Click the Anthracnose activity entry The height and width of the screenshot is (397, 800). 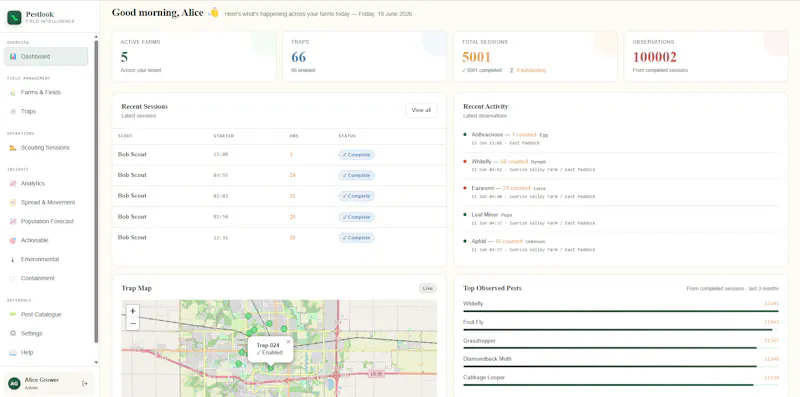pyautogui.click(x=620, y=139)
